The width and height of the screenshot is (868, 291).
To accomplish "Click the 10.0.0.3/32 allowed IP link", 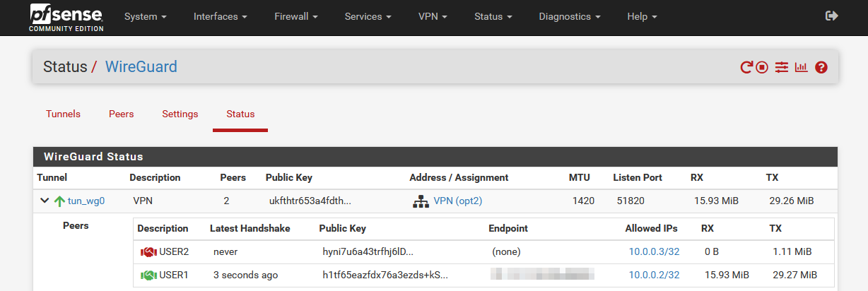I will click(x=654, y=251).
